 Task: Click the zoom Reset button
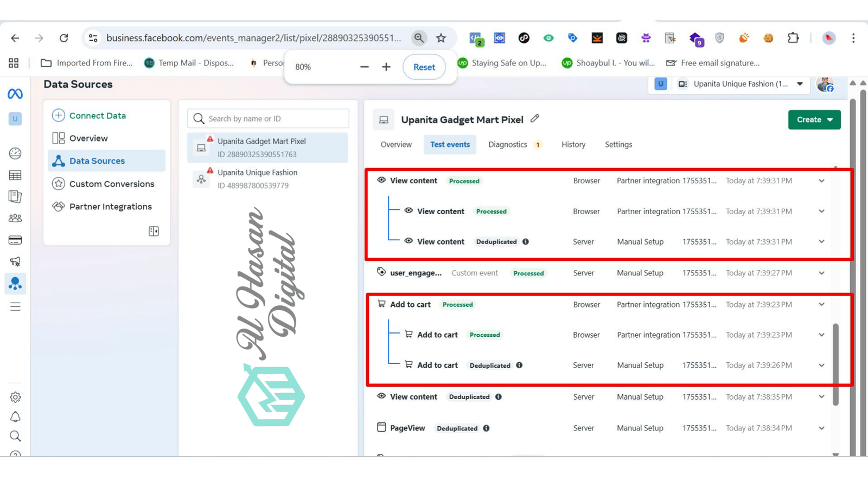(424, 67)
